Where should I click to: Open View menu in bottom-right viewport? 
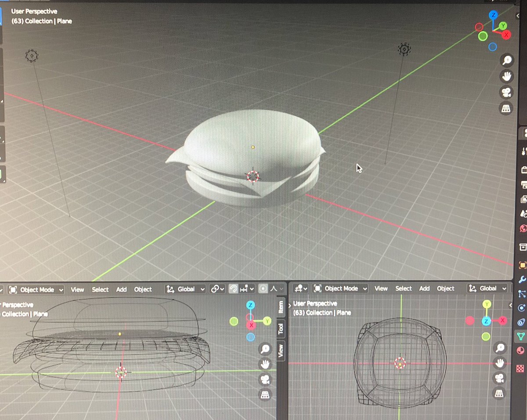pyautogui.click(x=381, y=288)
